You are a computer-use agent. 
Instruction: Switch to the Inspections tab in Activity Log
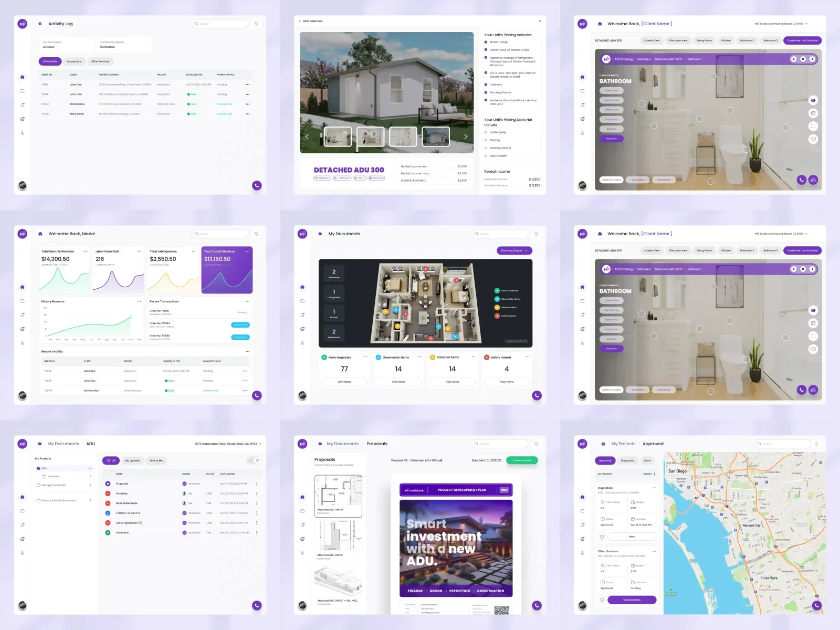point(74,61)
